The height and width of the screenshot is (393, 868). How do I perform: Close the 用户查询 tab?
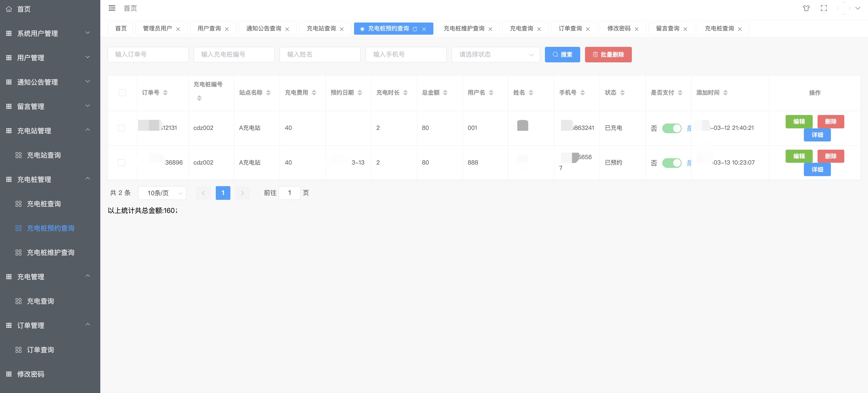point(227,29)
